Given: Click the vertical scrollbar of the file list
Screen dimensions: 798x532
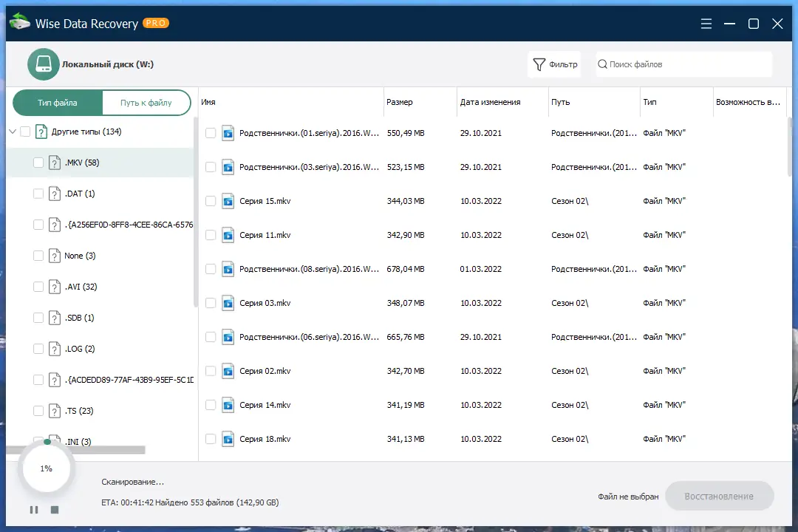Looking at the screenshot, I should (x=790, y=148).
